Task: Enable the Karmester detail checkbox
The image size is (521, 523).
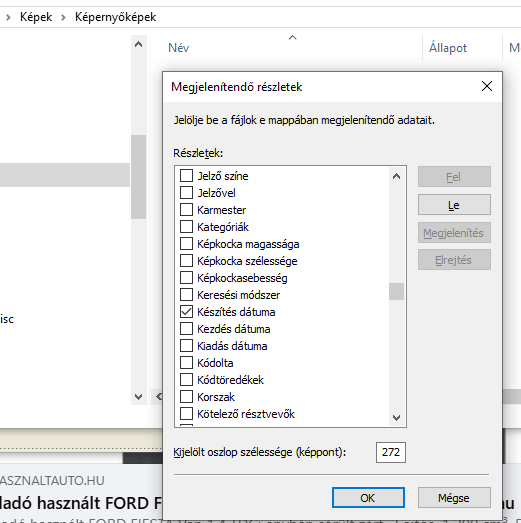Action: pos(186,209)
